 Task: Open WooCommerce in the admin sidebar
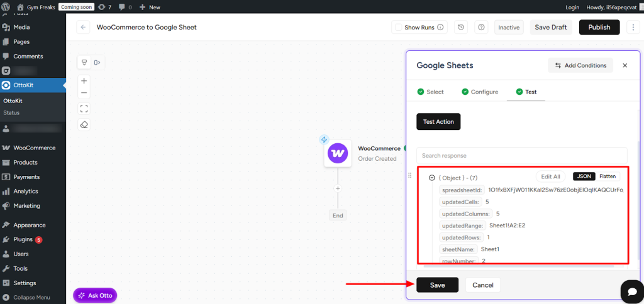(x=35, y=148)
